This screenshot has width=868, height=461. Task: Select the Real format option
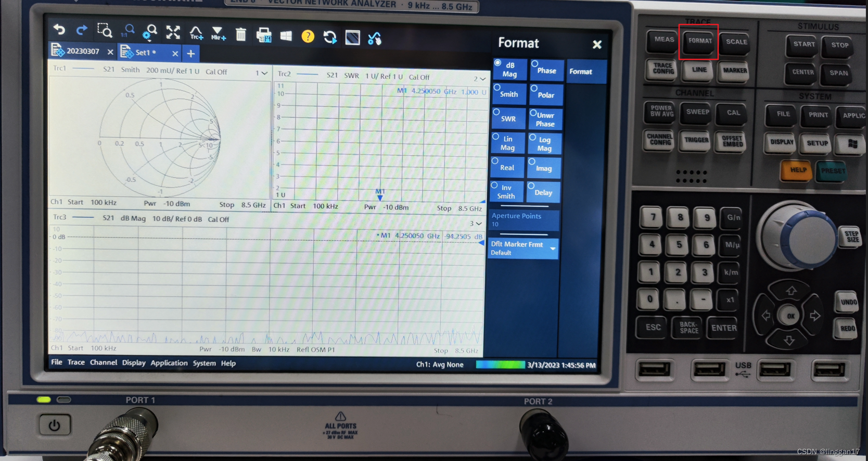[x=507, y=168]
